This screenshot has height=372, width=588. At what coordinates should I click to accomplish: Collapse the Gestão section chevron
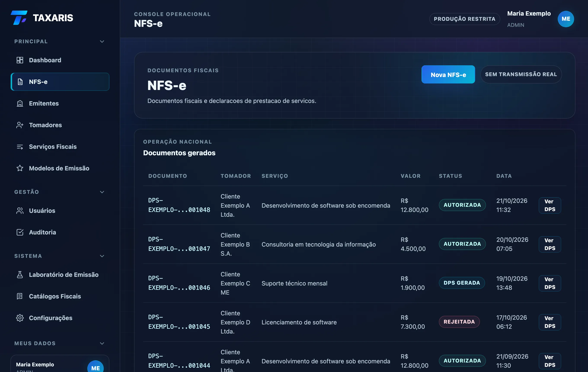[x=102, y=192]
